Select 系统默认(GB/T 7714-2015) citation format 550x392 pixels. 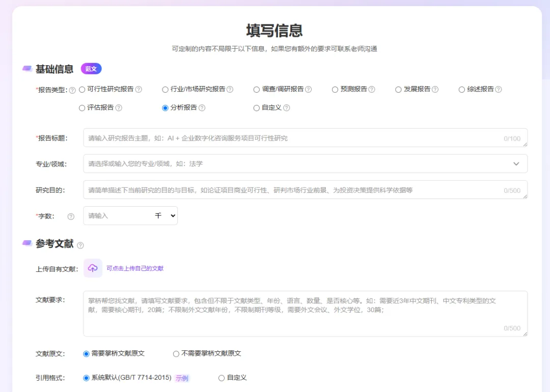[x=86, y=378]
